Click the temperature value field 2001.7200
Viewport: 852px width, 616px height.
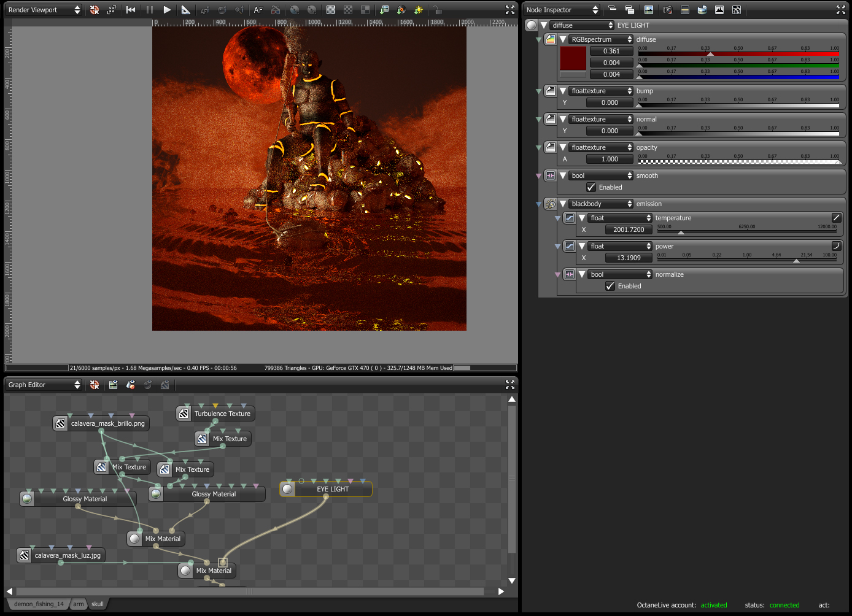pos(629,229)
